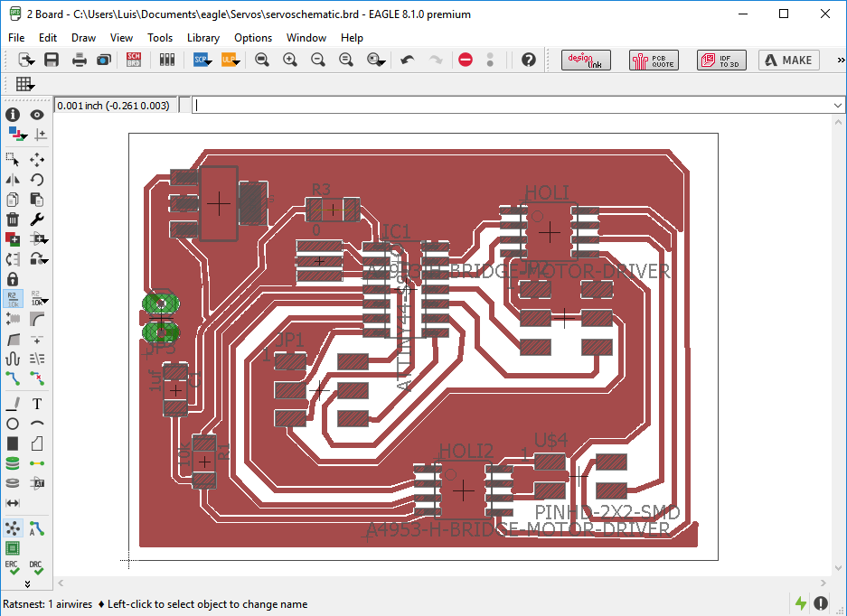Toggle the active Name tool
The image size is (847, 616).
point(13,299)
